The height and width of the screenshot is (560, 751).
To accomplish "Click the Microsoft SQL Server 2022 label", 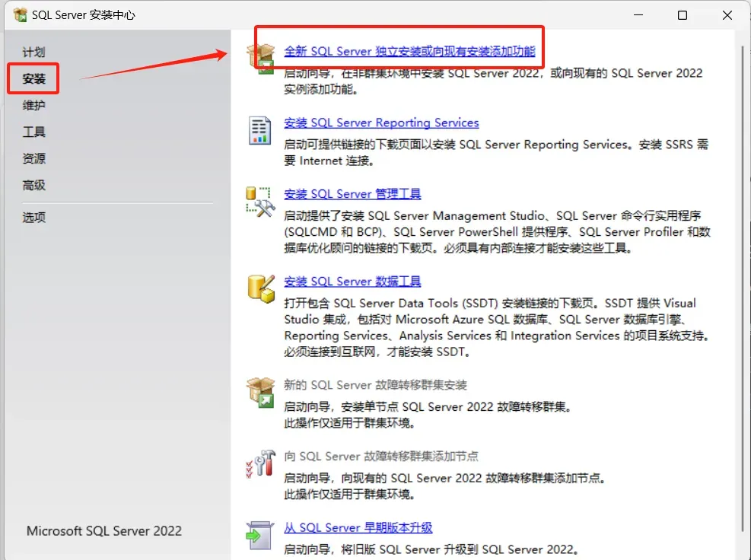I will point(104,531).
